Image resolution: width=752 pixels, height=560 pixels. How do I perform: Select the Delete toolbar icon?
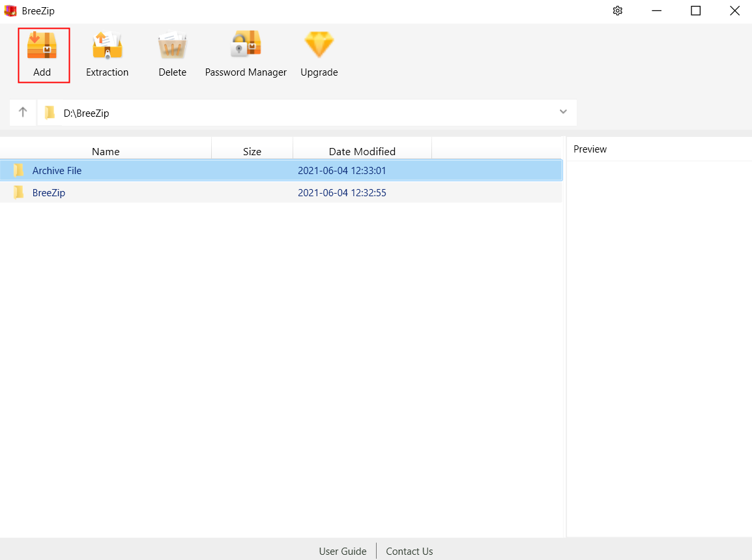point(172,45)
